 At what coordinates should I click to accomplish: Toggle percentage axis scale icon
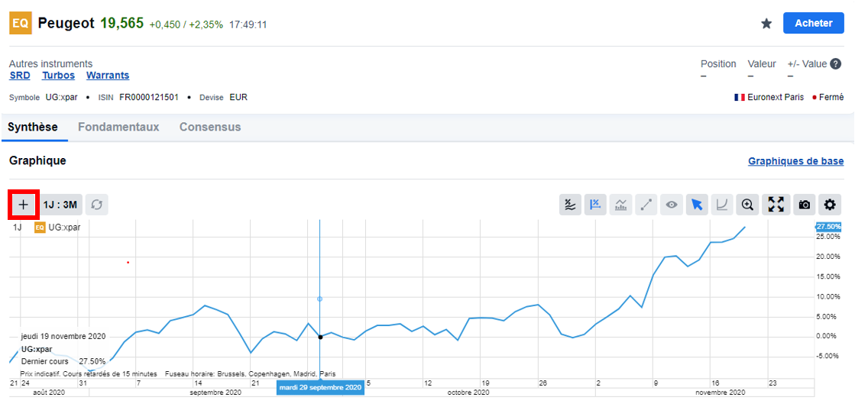[596, 205]
